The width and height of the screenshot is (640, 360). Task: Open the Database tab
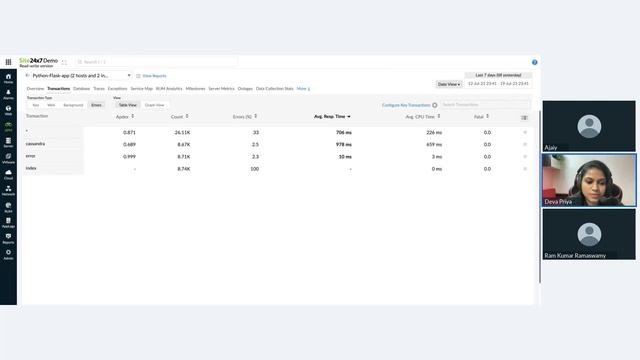click(x=81, y=89)
